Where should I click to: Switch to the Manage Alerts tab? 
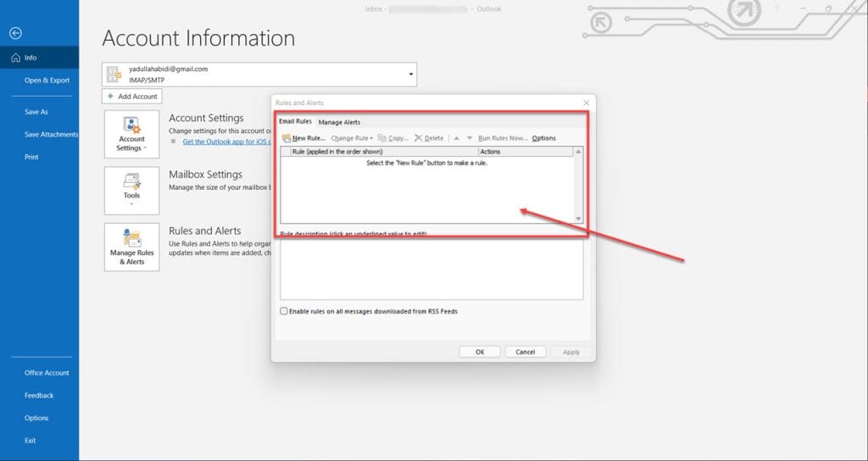(x=339, y=122)
